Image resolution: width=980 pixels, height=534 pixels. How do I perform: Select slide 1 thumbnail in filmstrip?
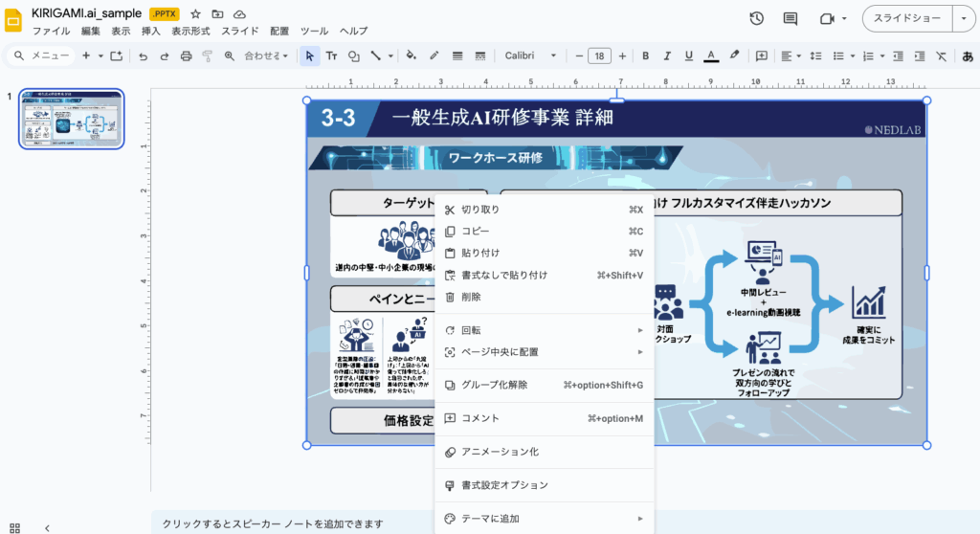coord(72,119)
